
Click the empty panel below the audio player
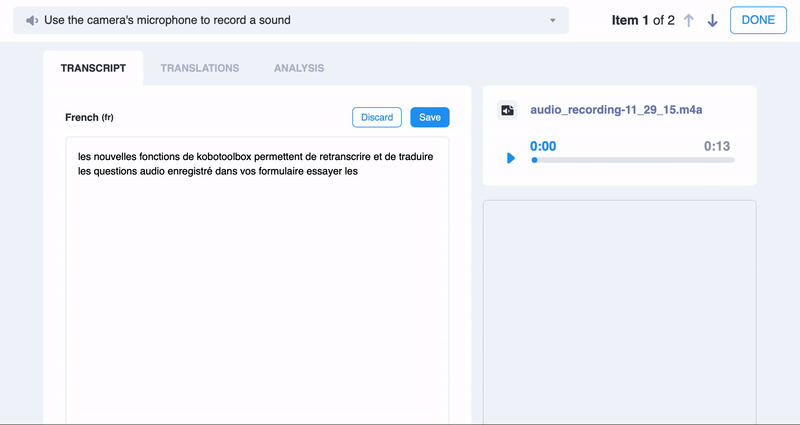(x=619, y=310)
